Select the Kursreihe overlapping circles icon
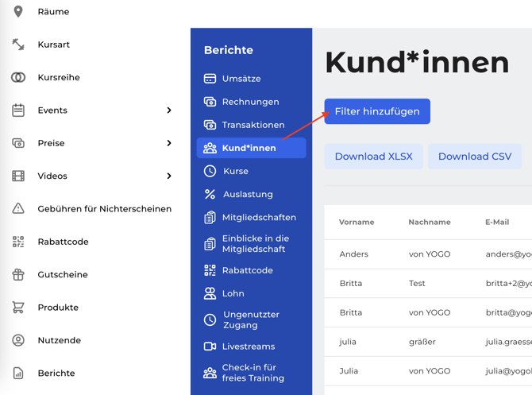Viewport: 532px width, 395px height. (18, 78)
